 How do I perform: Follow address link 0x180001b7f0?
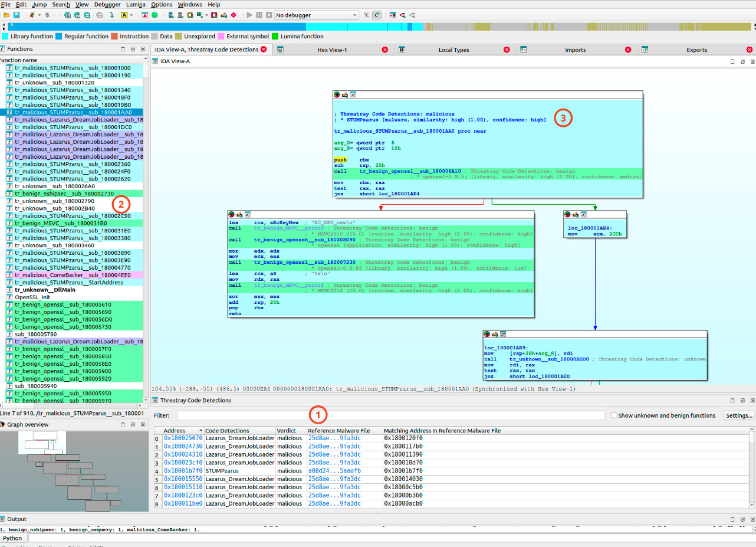tap(183, 471)
